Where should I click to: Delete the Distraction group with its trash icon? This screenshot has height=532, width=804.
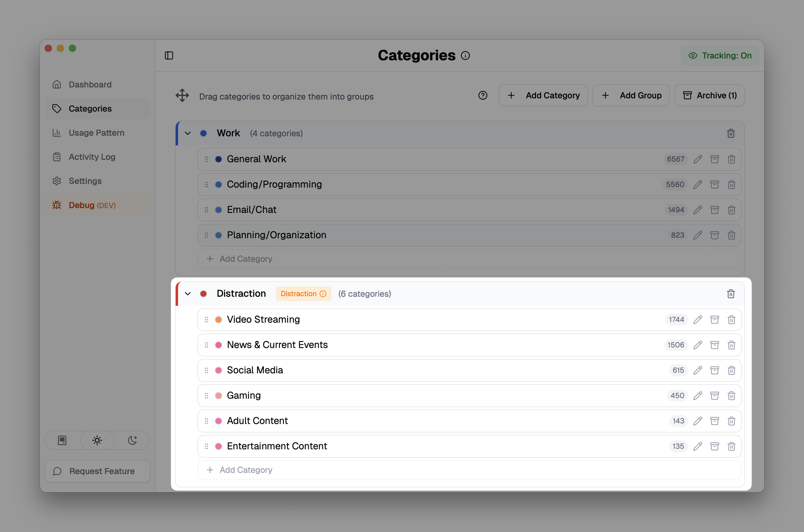point(731,294)
